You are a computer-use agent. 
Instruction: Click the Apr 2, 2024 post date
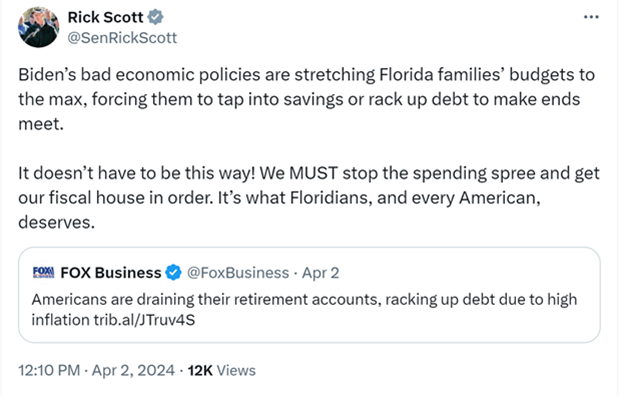tap(133, 370)
